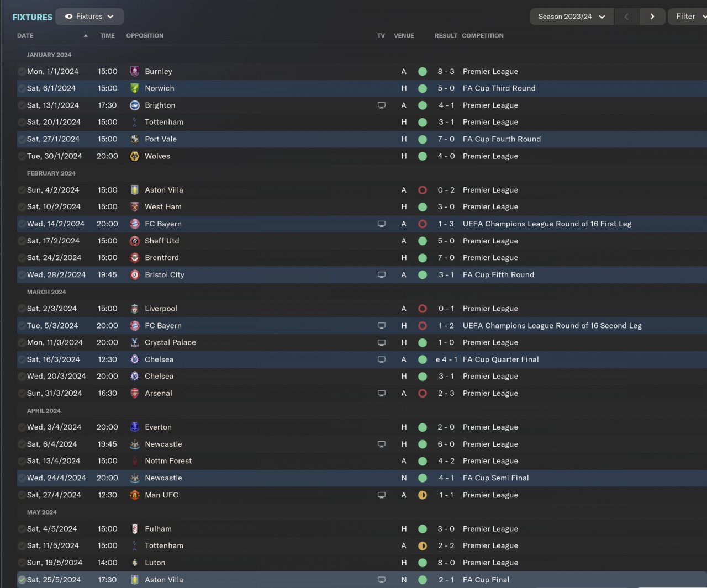Click the Chelsea badge on 20/3/2024 fixture
Screen dimensions: 707x588
pos(134,377)
